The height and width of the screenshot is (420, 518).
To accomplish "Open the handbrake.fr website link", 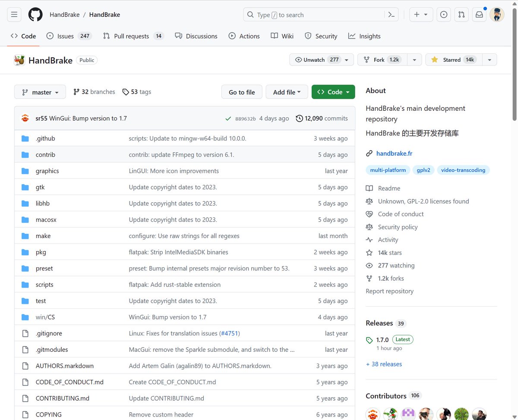I will coord(394,154).
